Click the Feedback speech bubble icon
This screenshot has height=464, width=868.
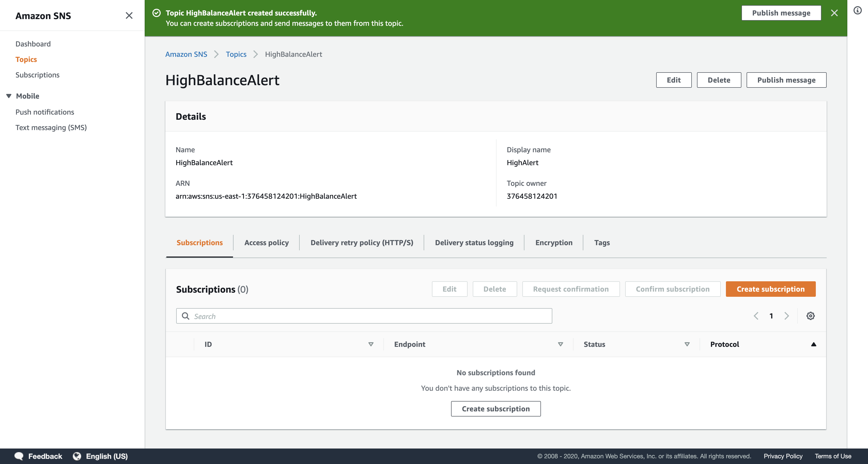(x=19, y=456)
